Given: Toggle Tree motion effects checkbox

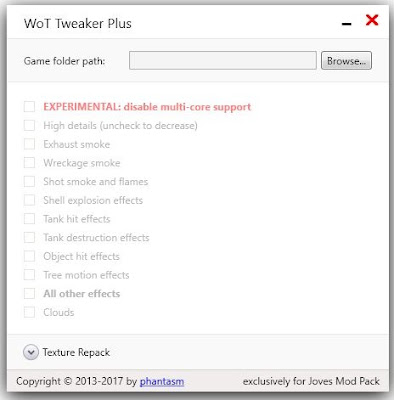Looking at the screenshot, I should 29,275.
